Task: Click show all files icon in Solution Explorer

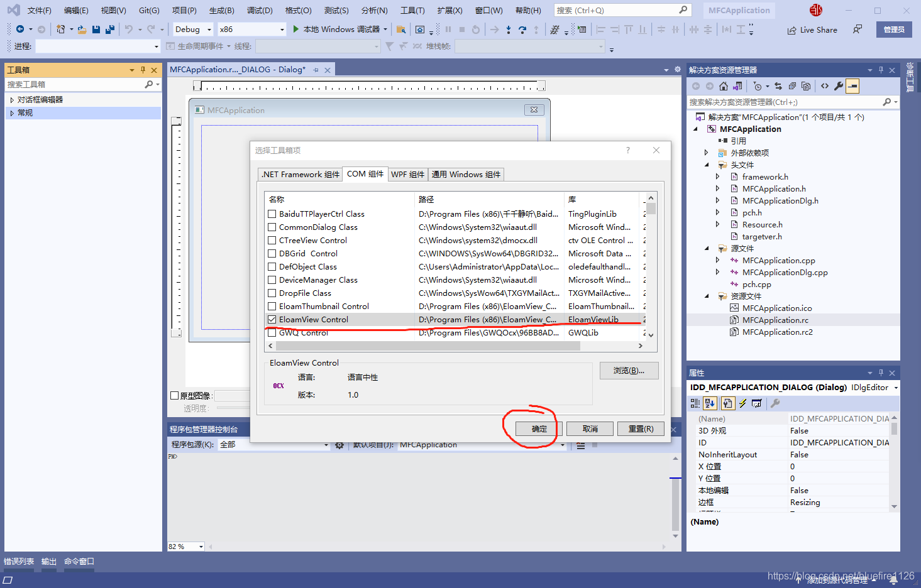Action: tap(806, 86)
